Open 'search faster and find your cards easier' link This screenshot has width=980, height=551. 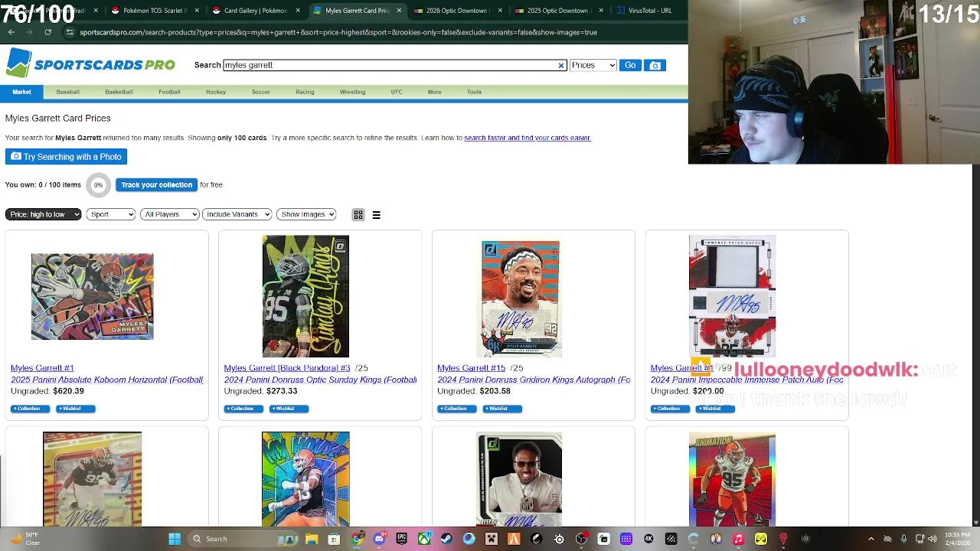click(x=528, y=138)
